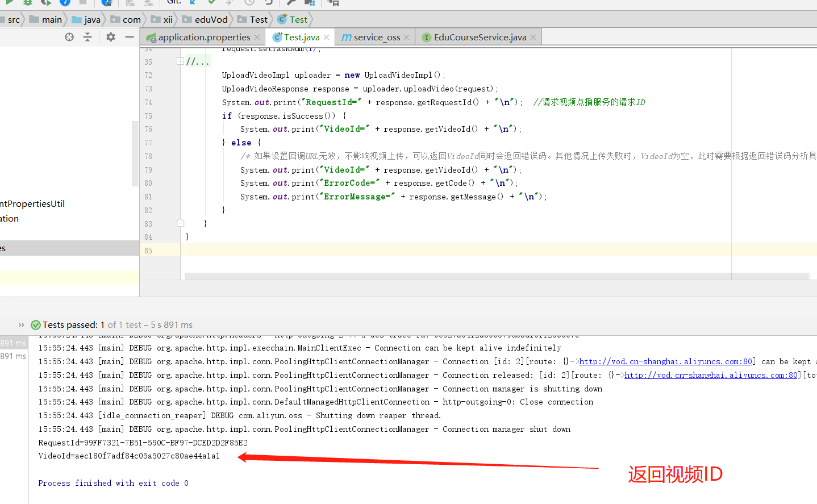Click src in the breadcrumb path
This screenshot has width=817, height=504.
pyautogui.click(x=14, y=19)
